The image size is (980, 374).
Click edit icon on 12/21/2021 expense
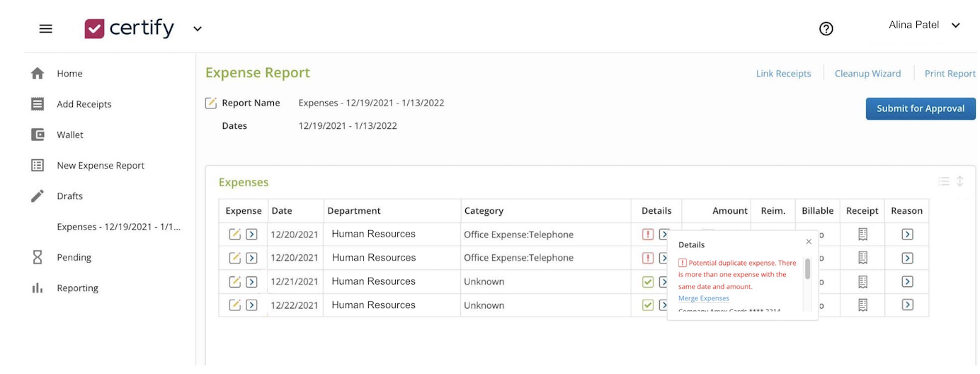coord(234,282)
